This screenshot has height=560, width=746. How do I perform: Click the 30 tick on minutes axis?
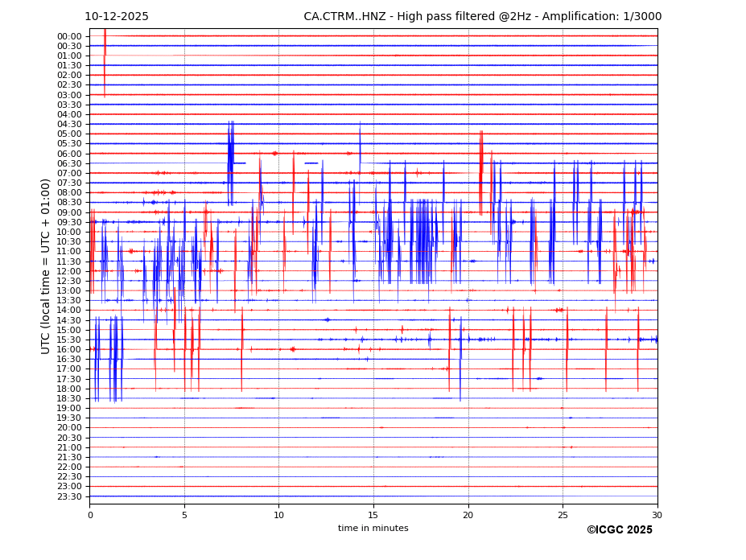point(657,515)
